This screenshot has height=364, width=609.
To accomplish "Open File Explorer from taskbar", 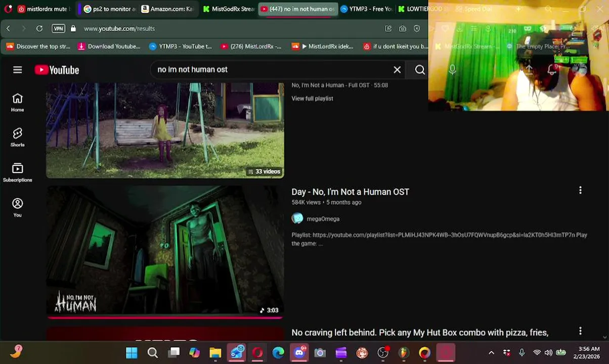I will click(215, 352).
